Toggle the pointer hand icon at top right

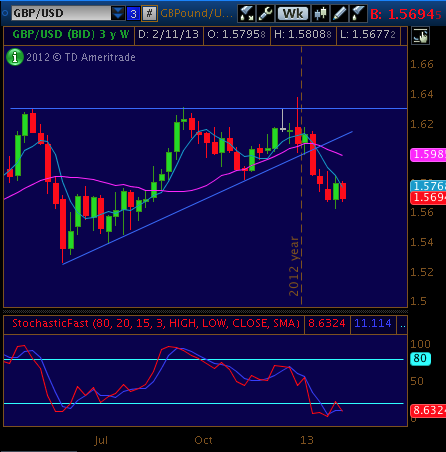tap(420, 36)
